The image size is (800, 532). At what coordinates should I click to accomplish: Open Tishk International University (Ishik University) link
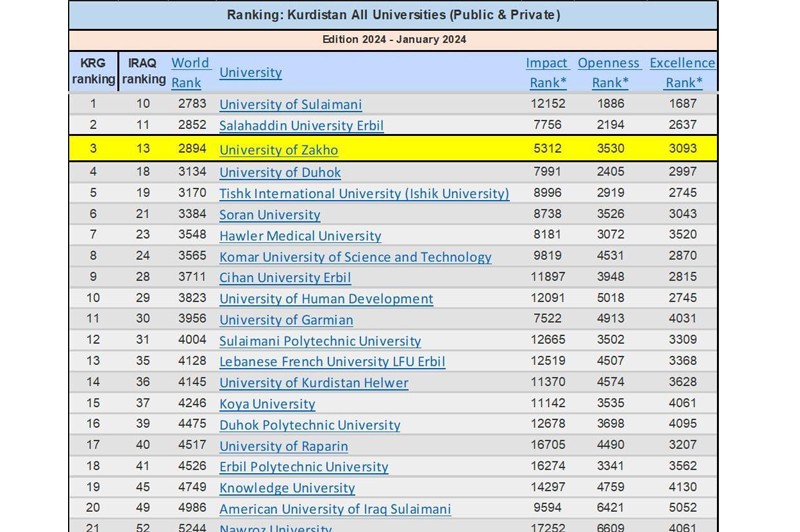364,193
